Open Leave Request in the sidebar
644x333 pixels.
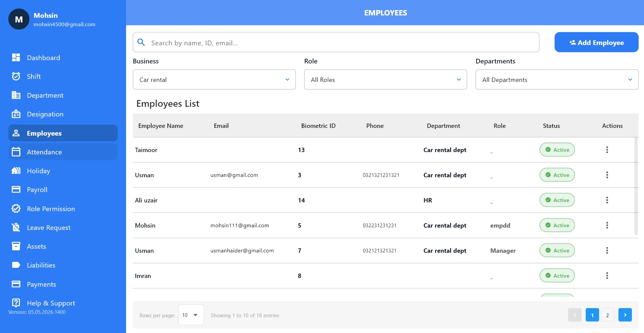point(63,228)
